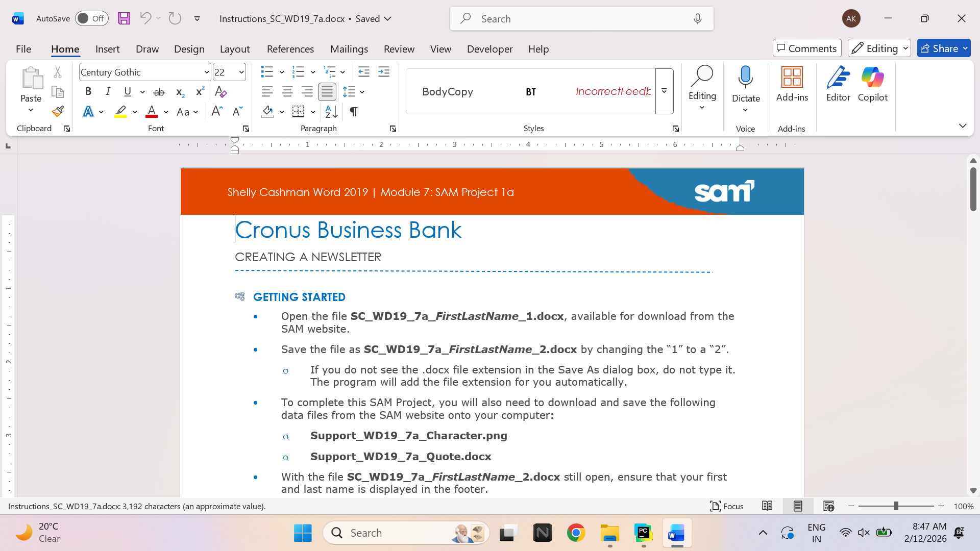Screen dimensions: 980x551
Task: Click the Increase Font Size icon
Action: click(217, 111)
